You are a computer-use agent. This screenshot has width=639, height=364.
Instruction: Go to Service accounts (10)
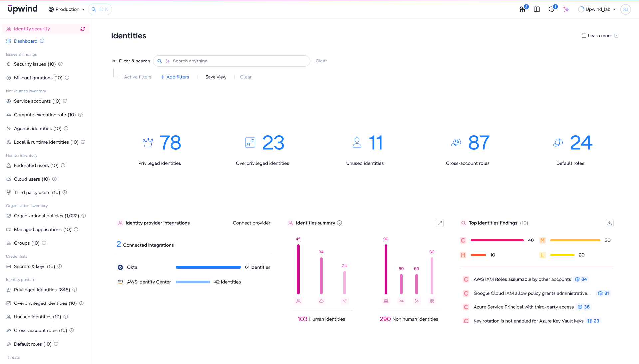(37, 101)
